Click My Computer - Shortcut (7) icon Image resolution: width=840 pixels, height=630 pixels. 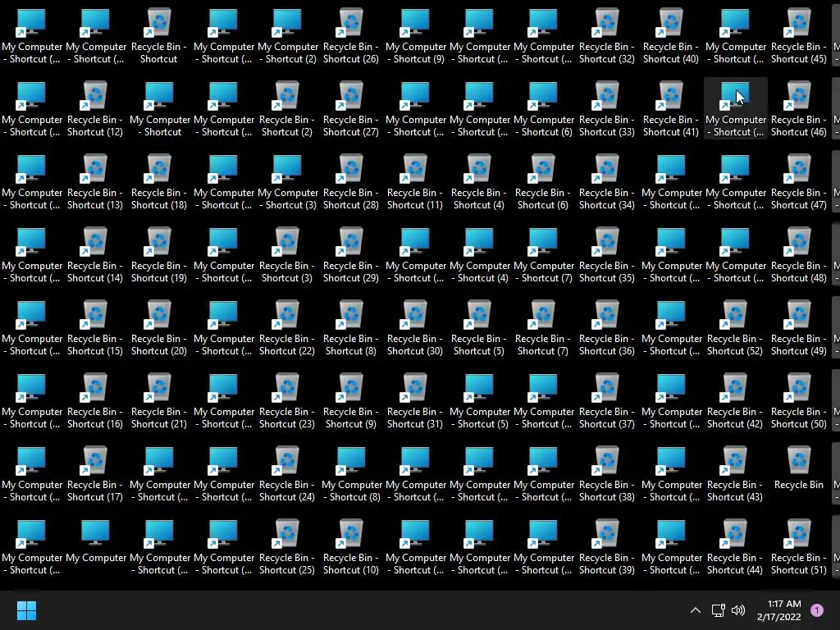pyautogui.click(x=543, y=254)
